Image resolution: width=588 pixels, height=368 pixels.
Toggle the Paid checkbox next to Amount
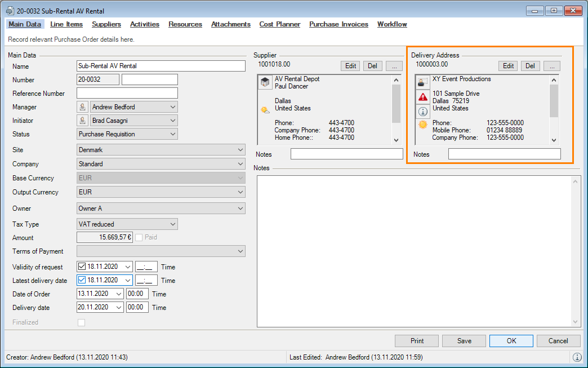[139, 238]
